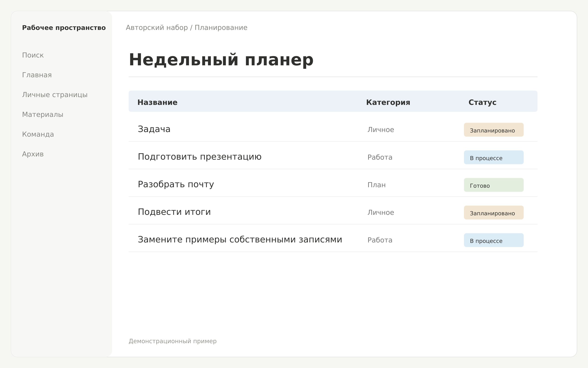Open the Подвести итоги task

coord(174,212)
